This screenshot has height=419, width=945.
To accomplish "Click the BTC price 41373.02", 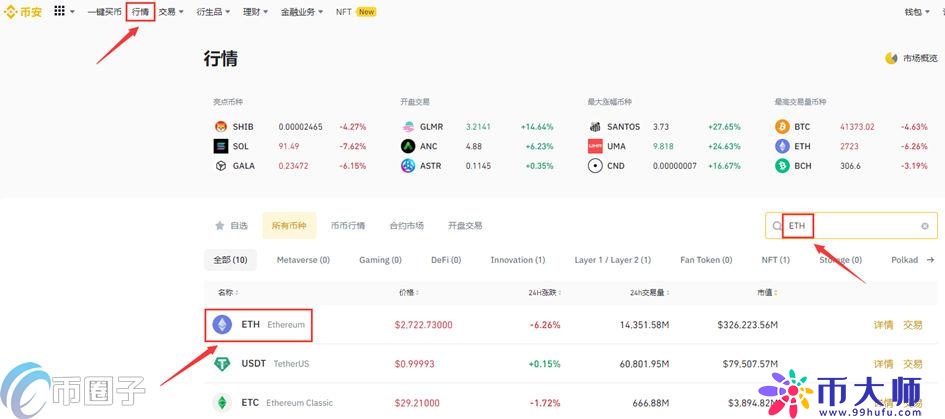I will pos(857,127).
